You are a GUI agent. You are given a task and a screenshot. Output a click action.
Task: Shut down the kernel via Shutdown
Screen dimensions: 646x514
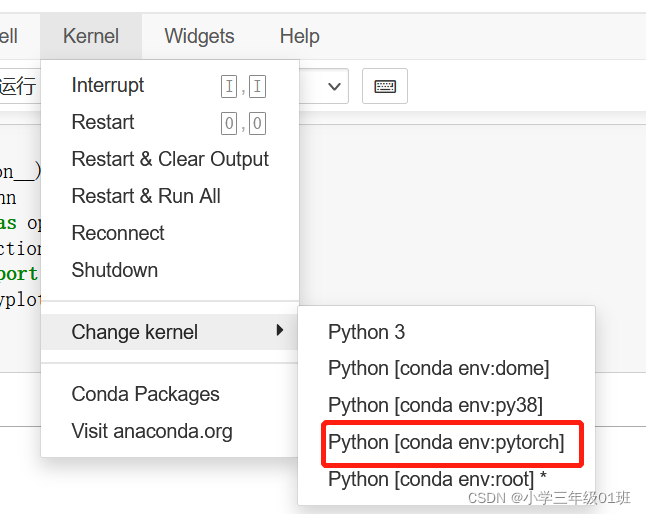pos(115,270)
